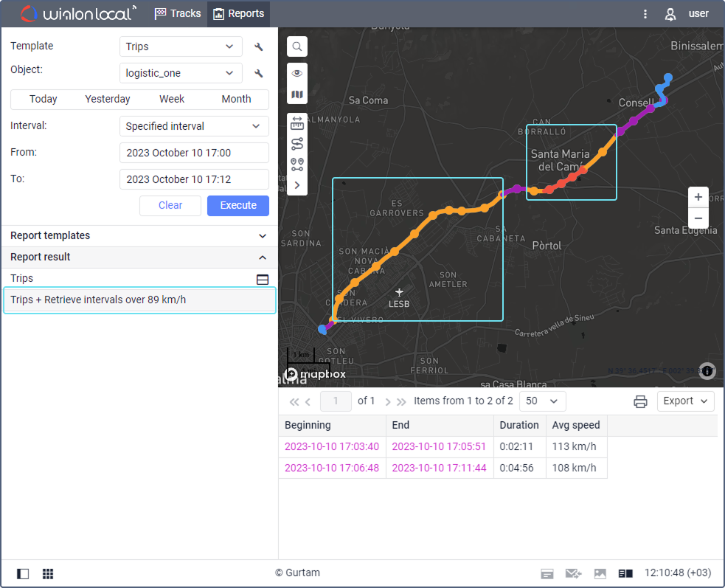Open beginning time 2023-10-10 17:06:48
The width and height of the screenshot is (725, 588).
332,468
